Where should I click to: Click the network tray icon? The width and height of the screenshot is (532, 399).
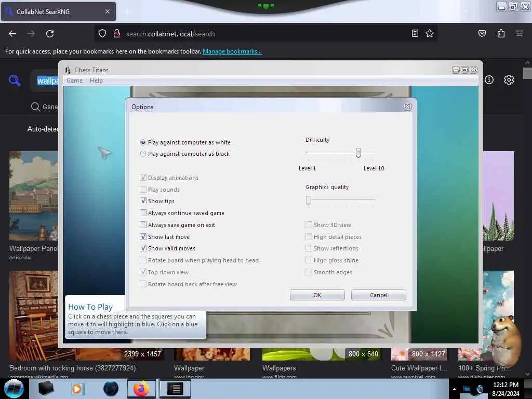click(x=467, y=389)
